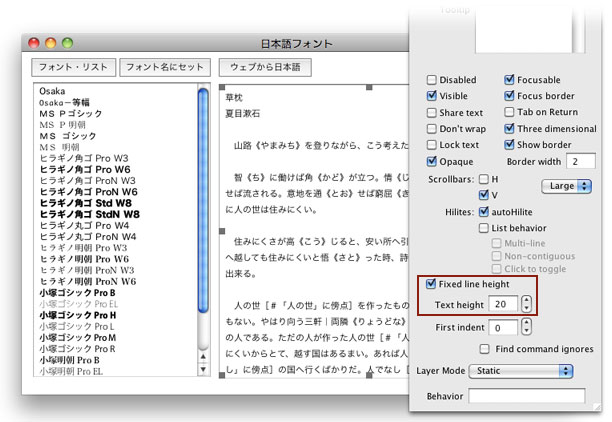This screenshot has height=422, width=612.
Task: Increase Text height with stepper up arrow
Action: coord(527,300)
